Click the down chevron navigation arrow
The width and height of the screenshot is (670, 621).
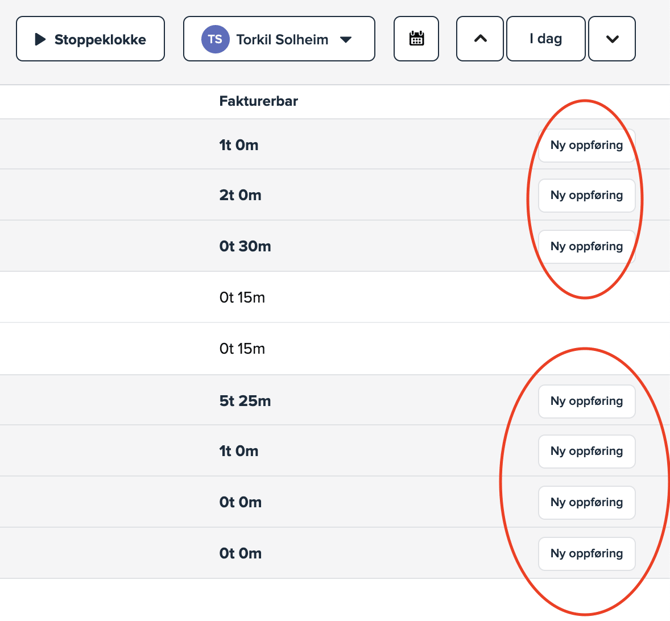pyautogui.click(x=612, y=39)
